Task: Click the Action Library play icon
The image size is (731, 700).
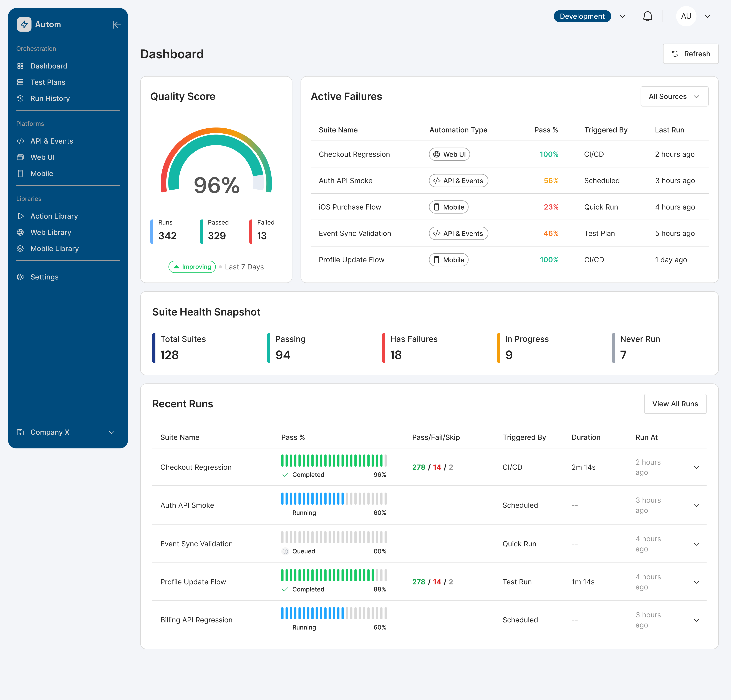Action: point(21,216)
